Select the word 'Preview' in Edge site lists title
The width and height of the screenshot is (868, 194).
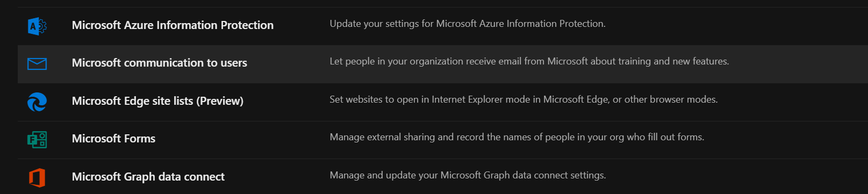click(x=220, y=101)
